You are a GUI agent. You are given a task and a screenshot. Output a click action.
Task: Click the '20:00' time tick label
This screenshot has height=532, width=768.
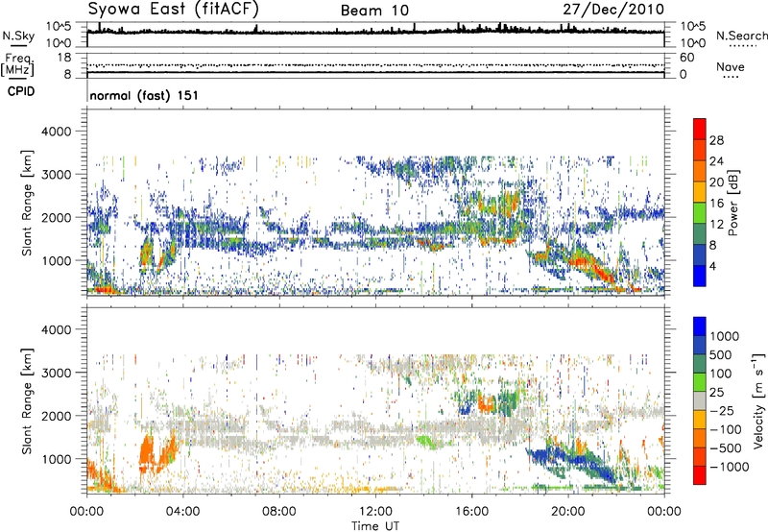click(567, 512)
